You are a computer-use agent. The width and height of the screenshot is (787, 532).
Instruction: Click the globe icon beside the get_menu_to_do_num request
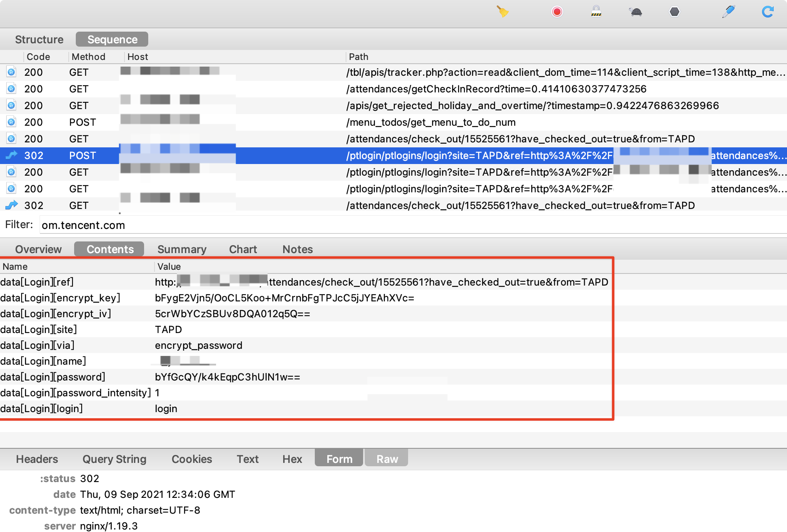click(11, 122)
